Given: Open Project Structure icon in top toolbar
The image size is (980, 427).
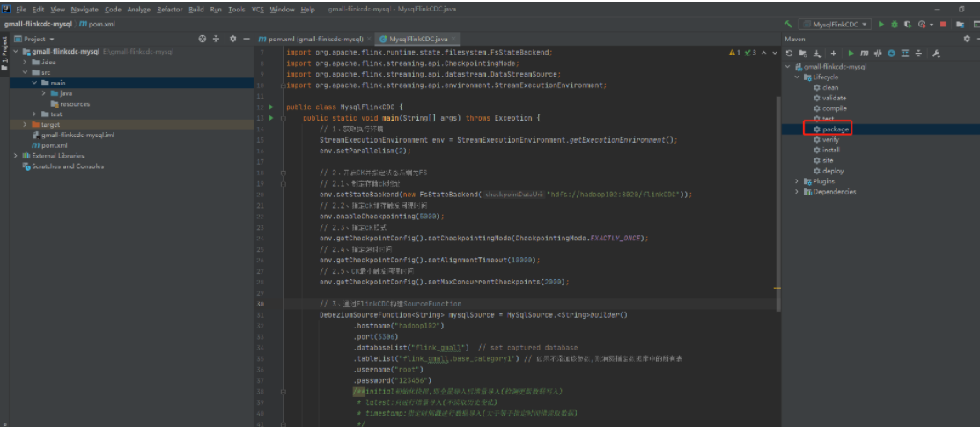Looking at the screenshot, I should [x=960, y=25].
